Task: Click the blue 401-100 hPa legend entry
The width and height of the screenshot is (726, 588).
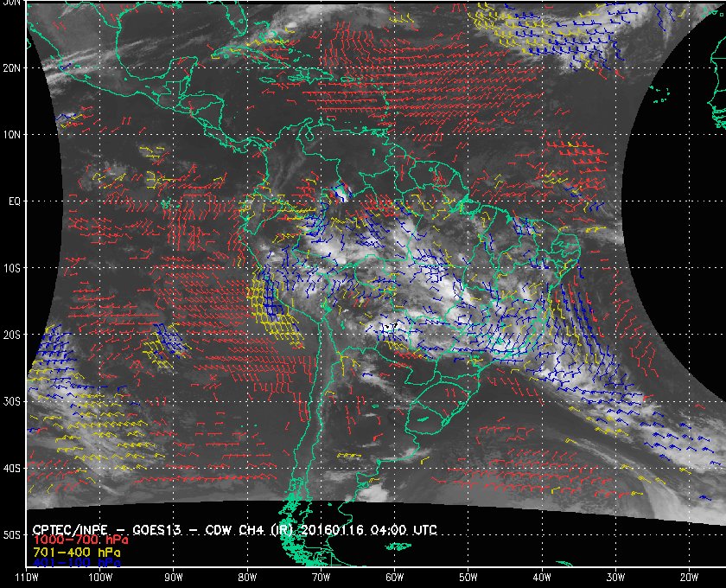Action: coord(77,563)
